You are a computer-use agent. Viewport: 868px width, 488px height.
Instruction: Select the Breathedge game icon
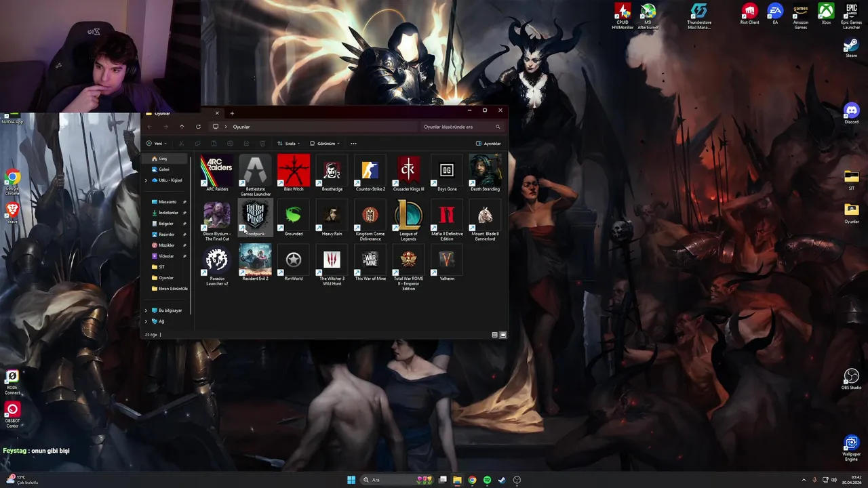pos(332,174)
